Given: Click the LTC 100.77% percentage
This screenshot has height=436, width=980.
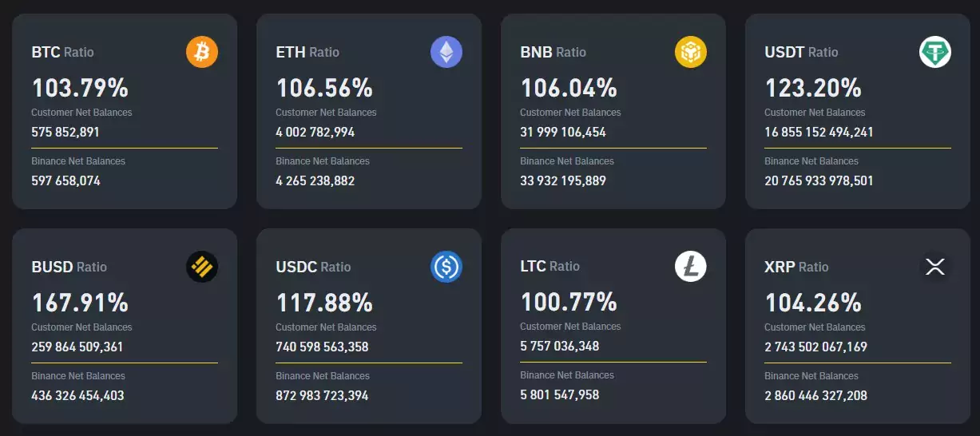Looking at the screenshot, I should coord(569,302).
